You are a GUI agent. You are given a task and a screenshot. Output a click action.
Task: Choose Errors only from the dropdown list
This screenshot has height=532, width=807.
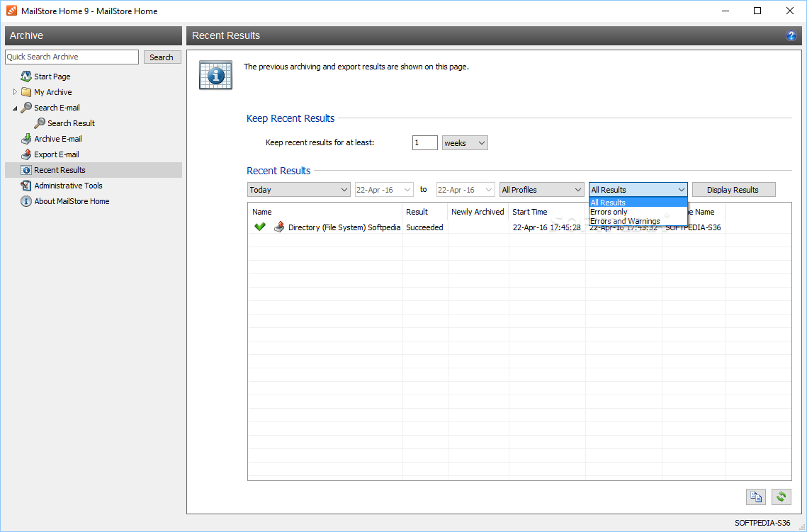638,212
